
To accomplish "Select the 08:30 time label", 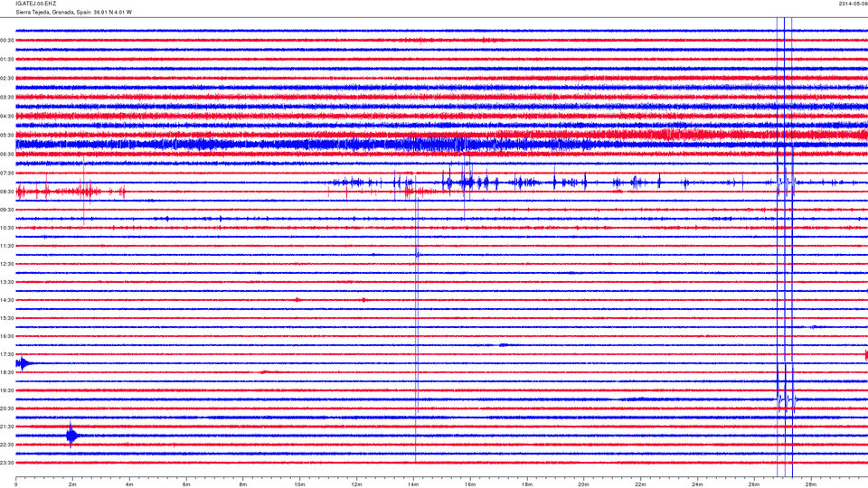I will pyautogui.click(x=6, y=192).
